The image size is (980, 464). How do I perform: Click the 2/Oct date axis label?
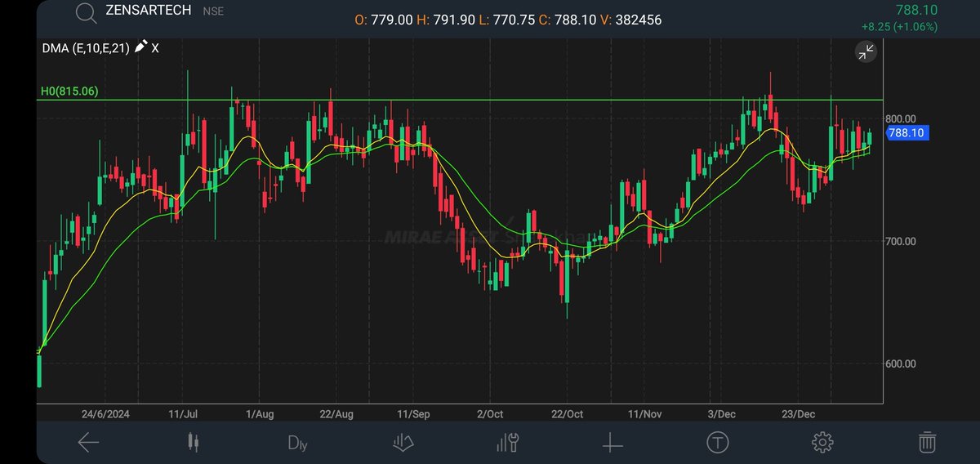(490, 414)
